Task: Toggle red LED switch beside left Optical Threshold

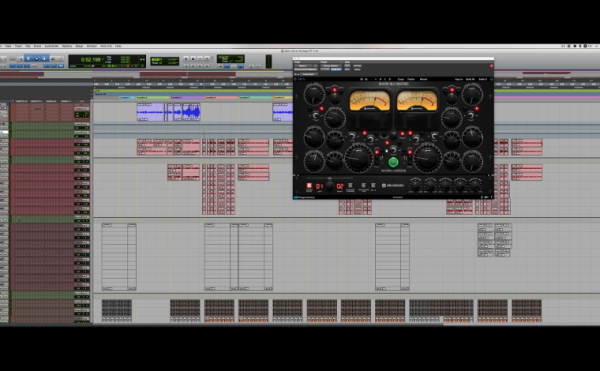Action: pos(334,90)
